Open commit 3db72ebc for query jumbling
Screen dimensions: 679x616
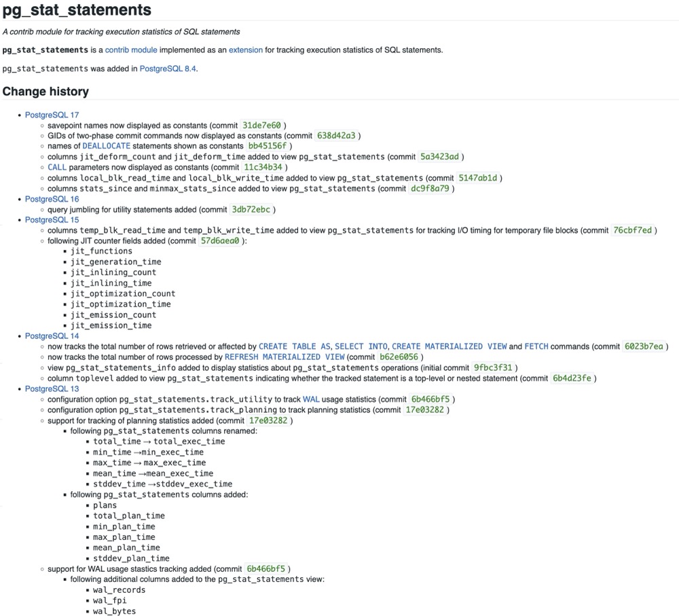pyautogui.click(x=251, y=210)
